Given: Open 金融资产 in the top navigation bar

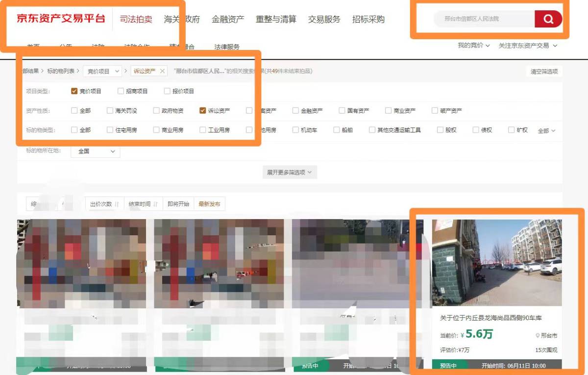Looking at the screenshot, I should coord(228,20).
